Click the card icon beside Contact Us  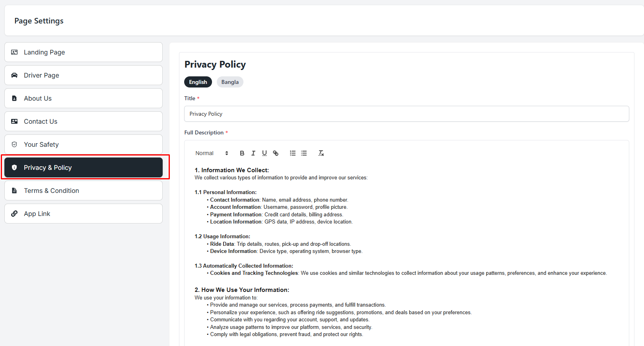coord(14,121)
